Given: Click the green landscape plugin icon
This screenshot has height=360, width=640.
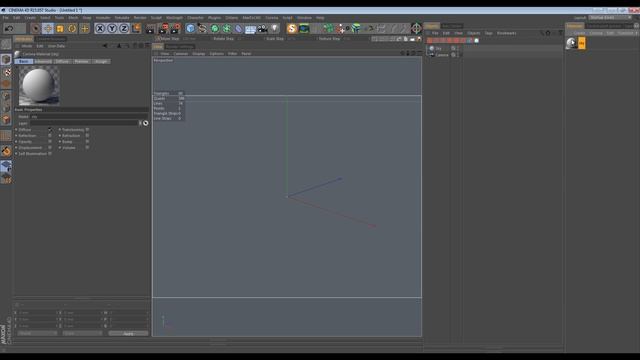Looking at the screenshot, I should [x=304, y=28].
